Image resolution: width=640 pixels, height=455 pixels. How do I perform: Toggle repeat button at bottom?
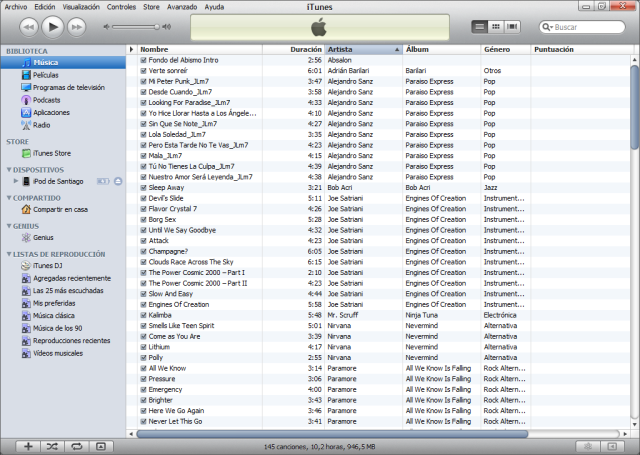(x=76, y=446)
